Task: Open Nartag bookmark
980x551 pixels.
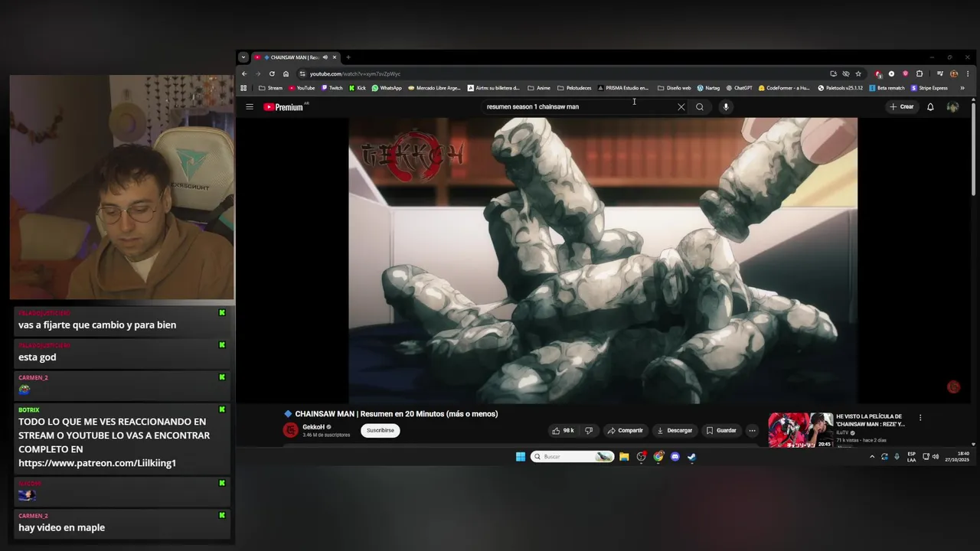Action: point(708,88)
